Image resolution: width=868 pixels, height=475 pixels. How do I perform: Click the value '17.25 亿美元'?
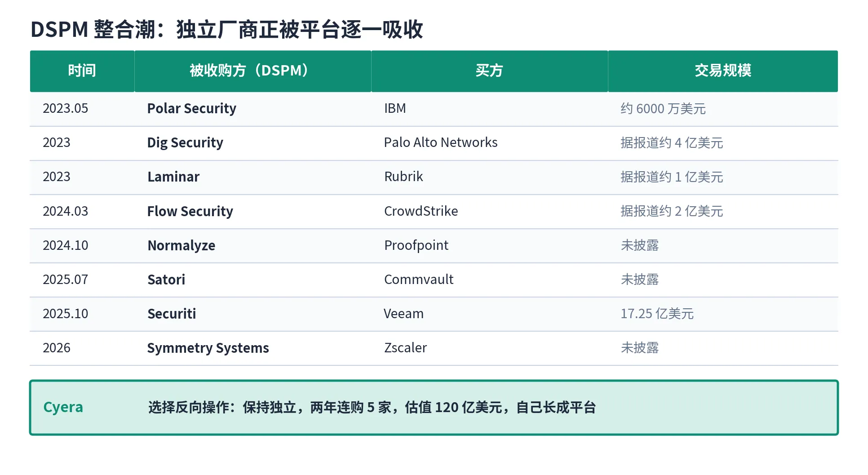(657, 314)
